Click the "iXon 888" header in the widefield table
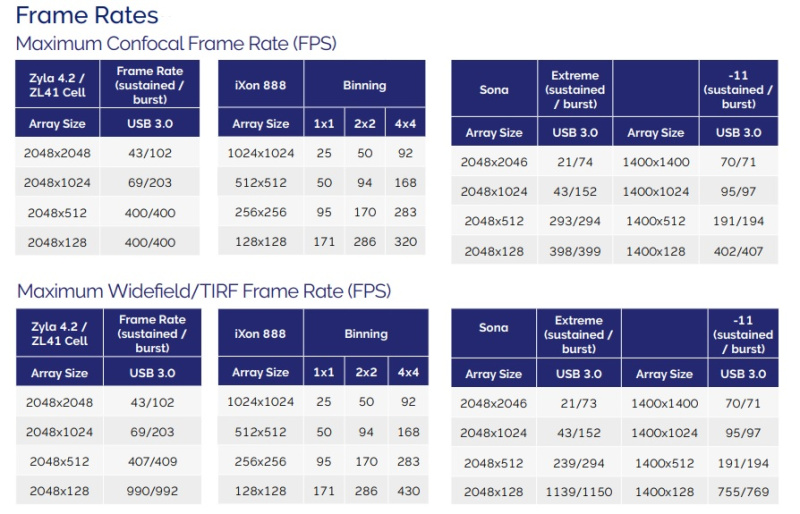This screenshot has width=800, height=514. pyautogui.click(x=261, y=334)
